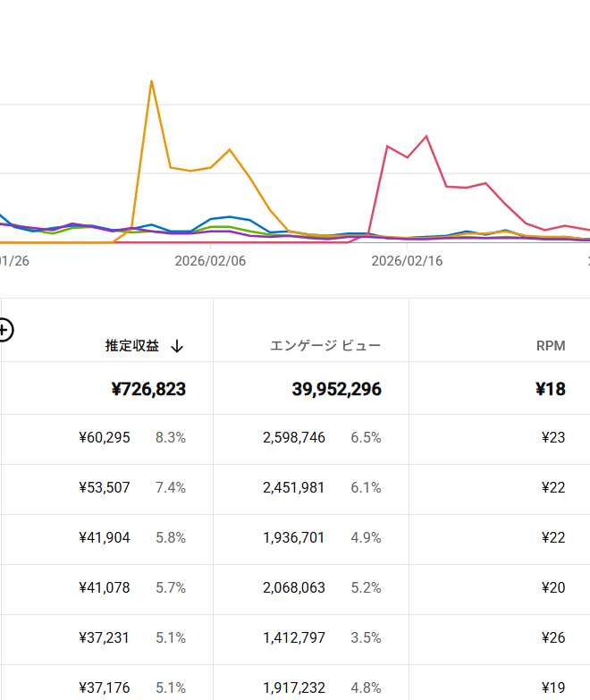Sort by the 推定収益 column header
590x700 pixels.
pos(132,346)
